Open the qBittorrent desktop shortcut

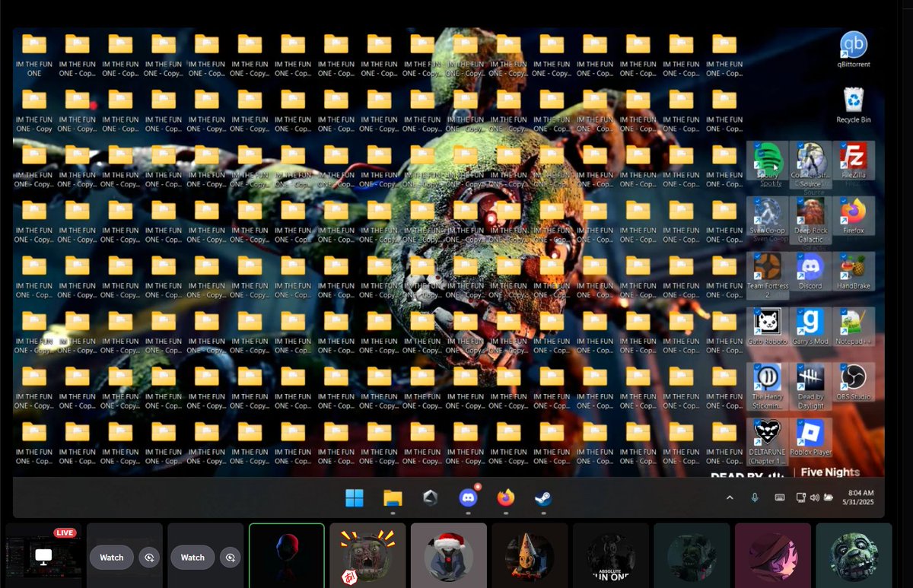854,48
